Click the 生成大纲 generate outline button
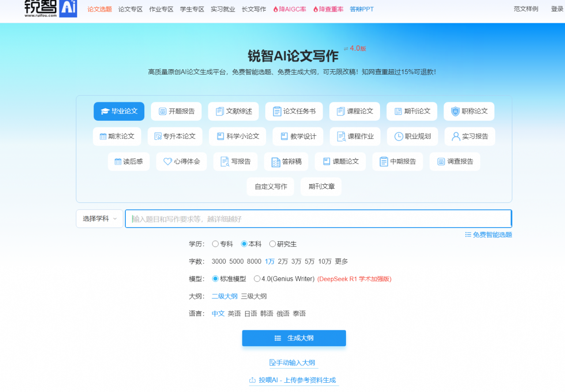This screenshot has height=392, width=565. 294,338
